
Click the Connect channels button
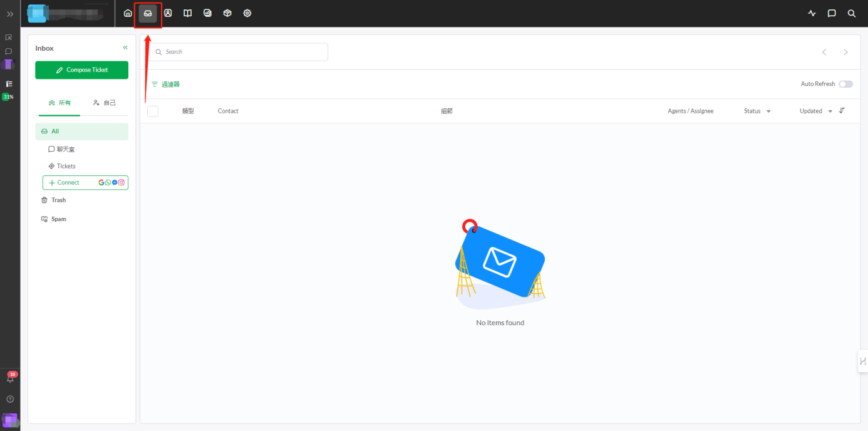point(85,182)
